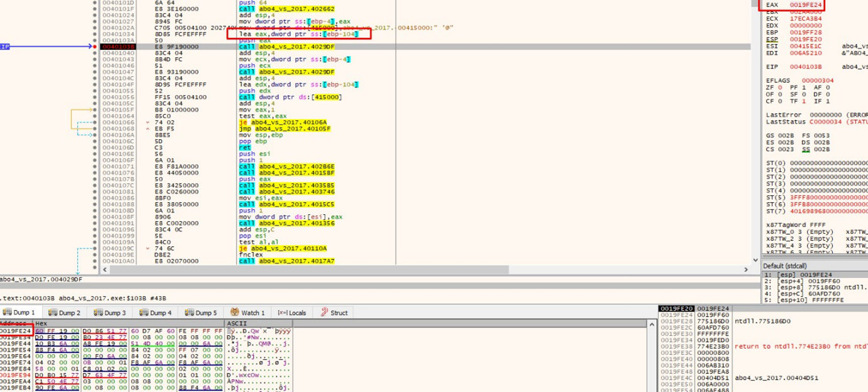The height and width of the screenshot is (392, 868).
Task: Toggle breakpoint dot at address 0040109C
Action: (95, 248)
